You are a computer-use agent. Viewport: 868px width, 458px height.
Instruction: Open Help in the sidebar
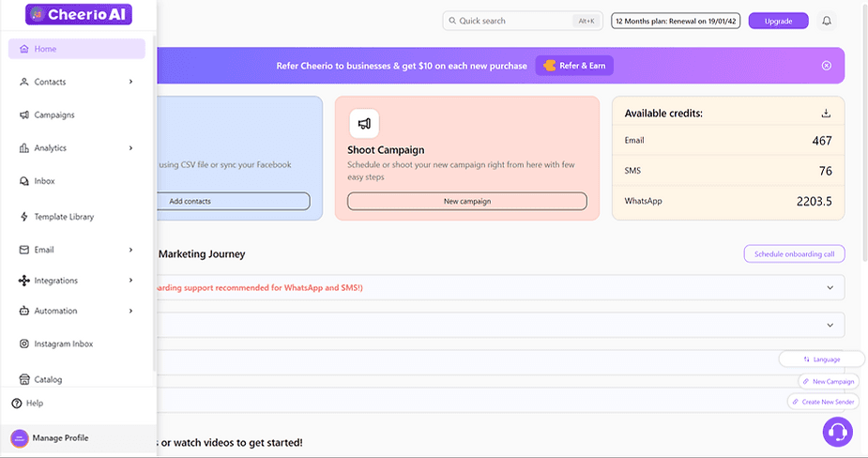tap(27, 404)
